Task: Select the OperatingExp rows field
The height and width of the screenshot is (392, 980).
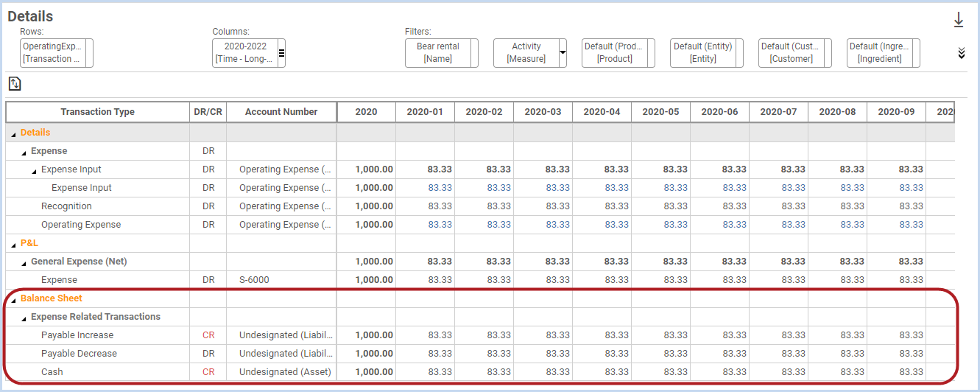Action: [x=53, y=53]
